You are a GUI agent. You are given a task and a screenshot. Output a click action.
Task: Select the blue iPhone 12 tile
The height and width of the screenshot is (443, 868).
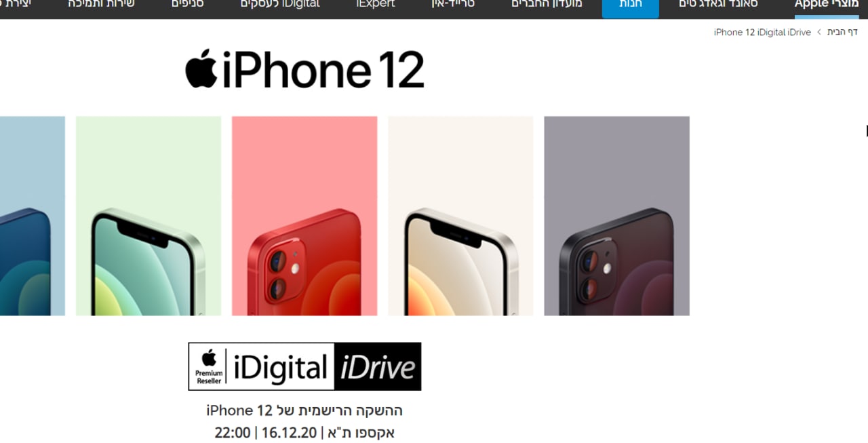33,216
